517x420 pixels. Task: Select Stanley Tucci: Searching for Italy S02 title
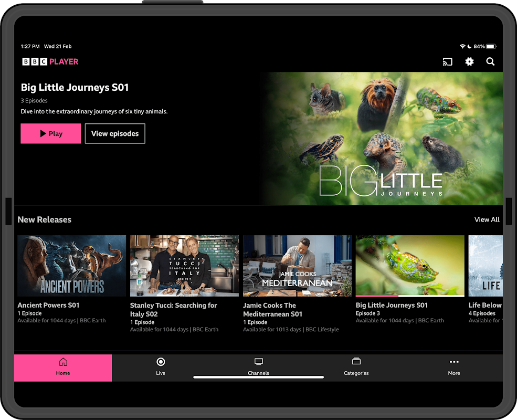tap(173, 310)
